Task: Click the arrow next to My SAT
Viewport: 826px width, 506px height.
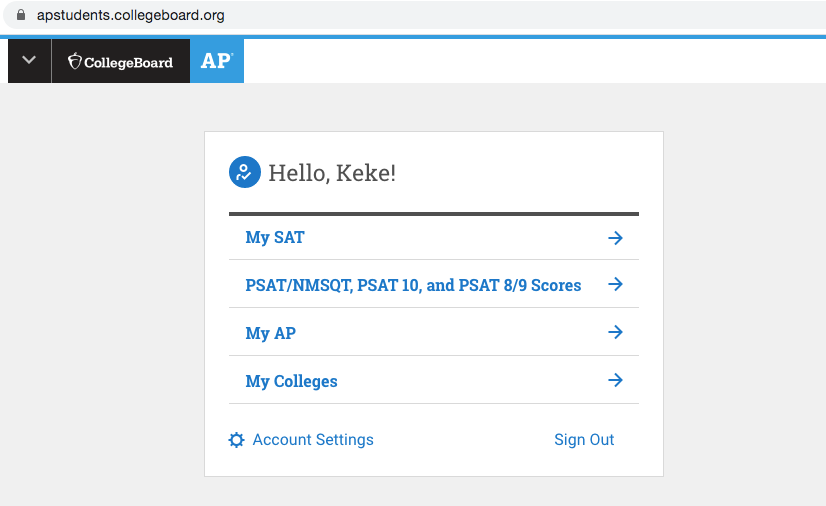Action: click(615, 238)
